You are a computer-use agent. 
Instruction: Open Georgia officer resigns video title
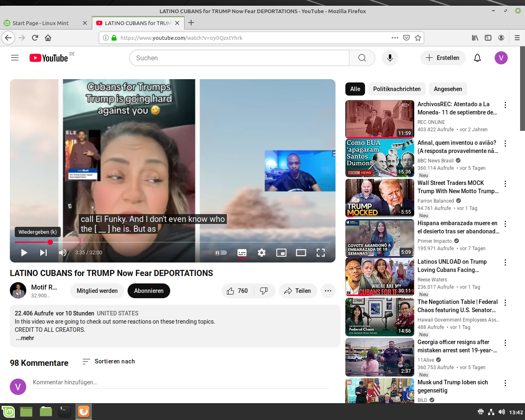[x=457, y=346]
